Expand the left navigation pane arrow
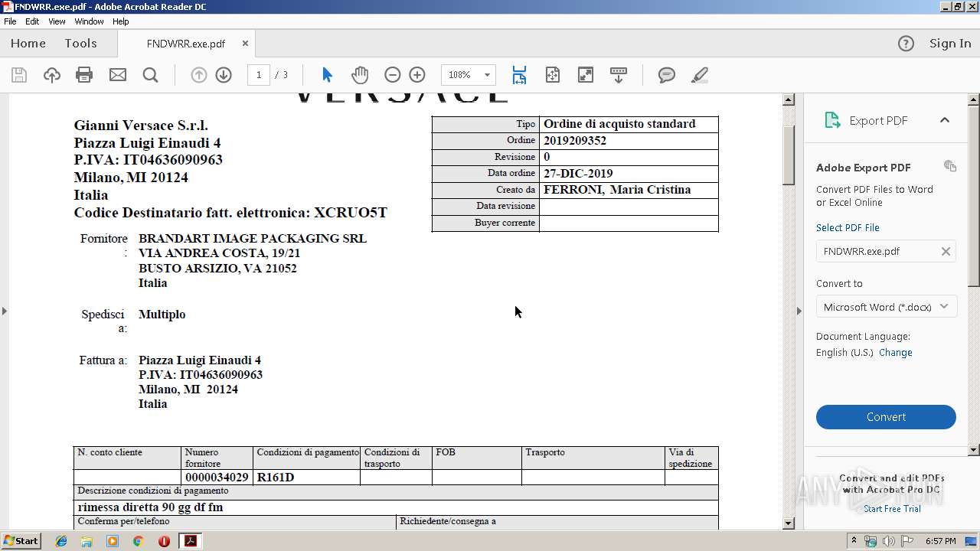 (x=4, y=311)
